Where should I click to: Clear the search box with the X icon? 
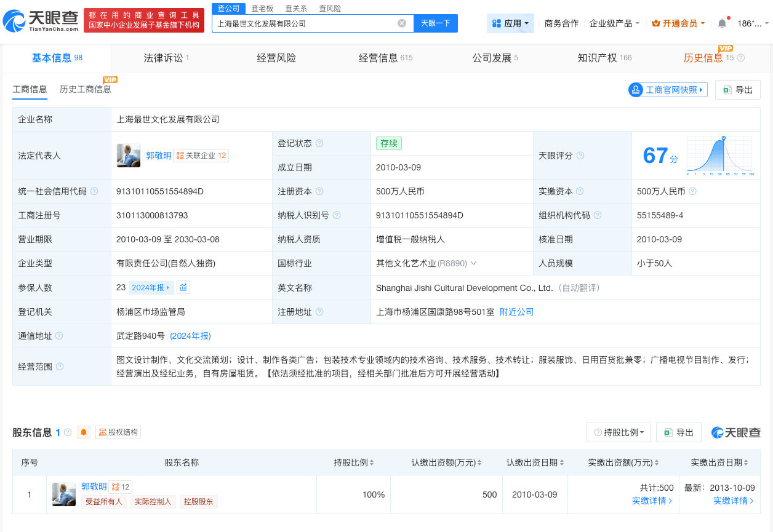tap(403, 23)
